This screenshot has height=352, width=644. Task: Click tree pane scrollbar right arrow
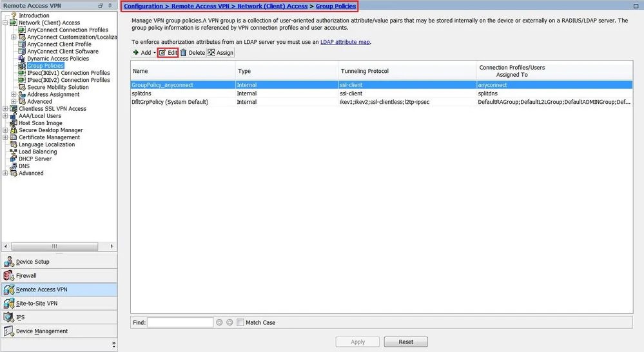[x=112, y=246]
